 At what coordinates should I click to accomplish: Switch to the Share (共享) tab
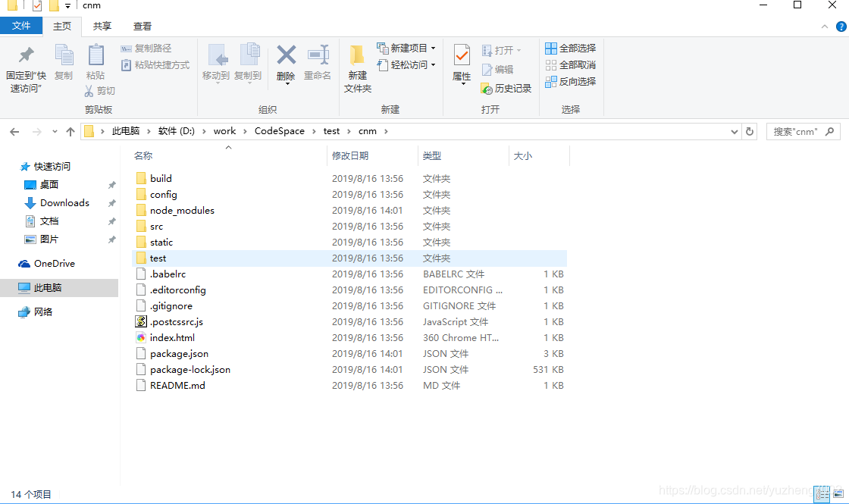tap(102, 26)
